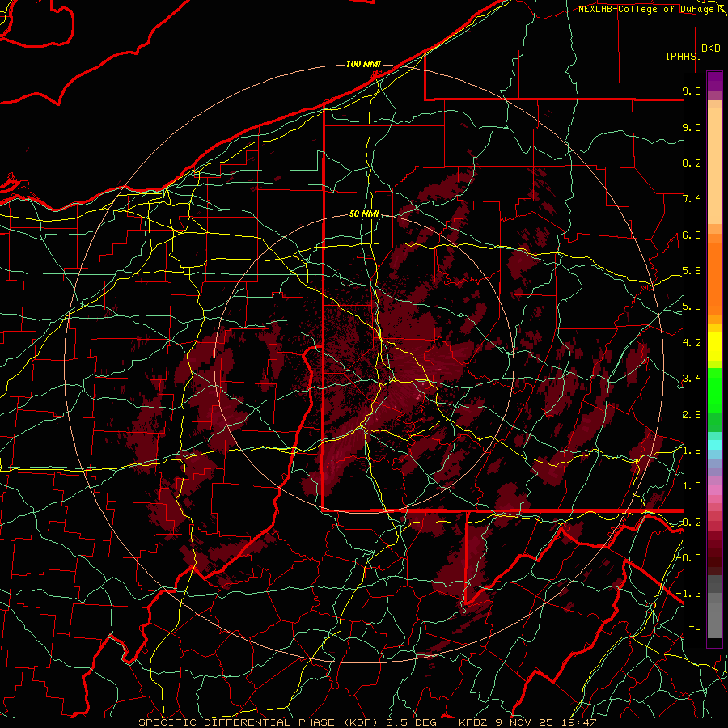Click the -1.3 scale value
This screenshot has width=728, height=728.
coord(689,594)
